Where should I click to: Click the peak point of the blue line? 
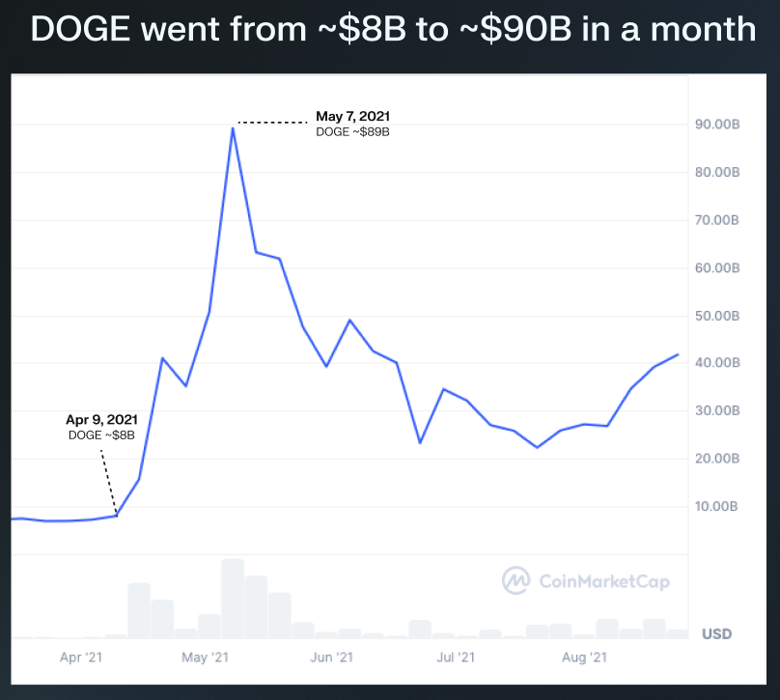233,127
